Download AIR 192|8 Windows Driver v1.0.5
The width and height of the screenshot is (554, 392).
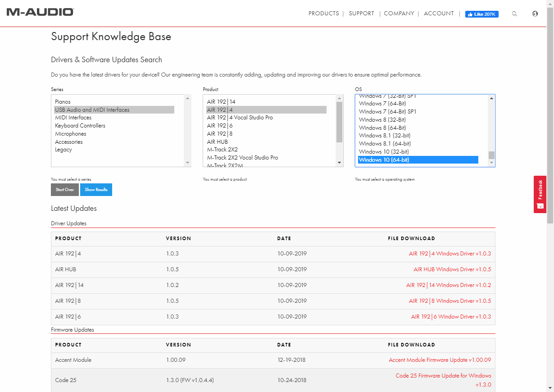point(450,301)
